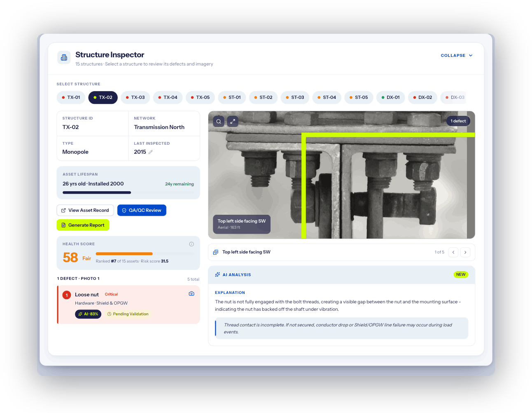Collapse the Structure Inspector panel

pyautogui.click(x=457, y=55)
